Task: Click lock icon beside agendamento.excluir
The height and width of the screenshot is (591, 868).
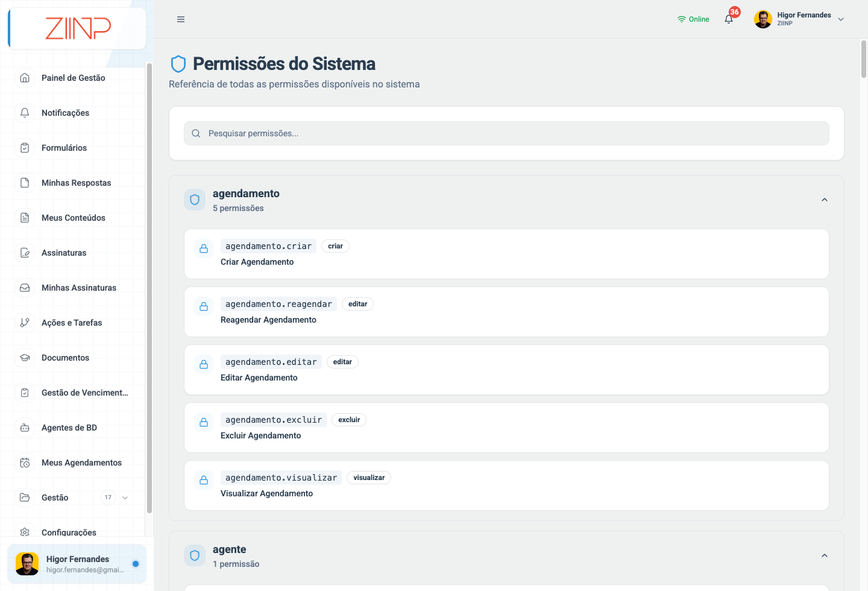Action: click(x=204, y=422)
